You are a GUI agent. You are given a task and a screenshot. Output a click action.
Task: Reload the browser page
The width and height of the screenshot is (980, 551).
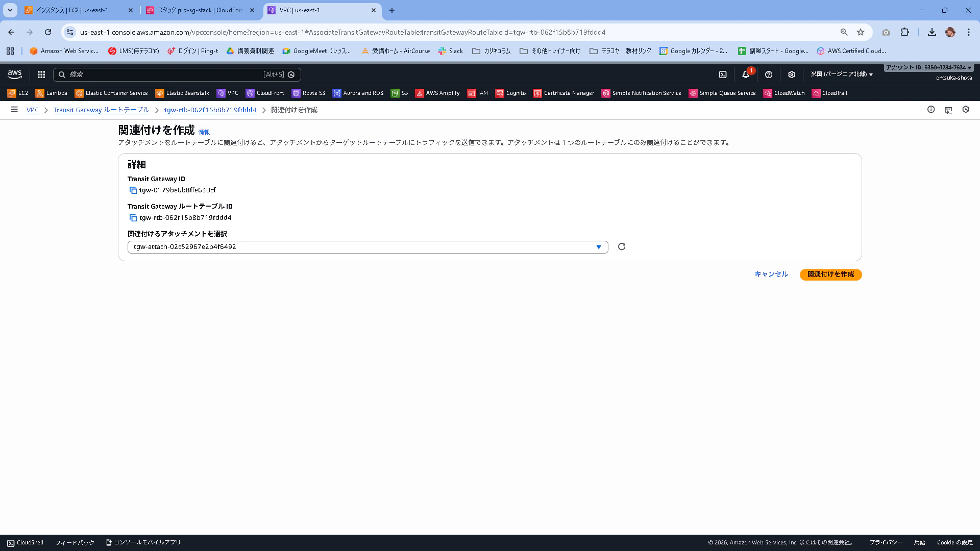coord(48,32)
